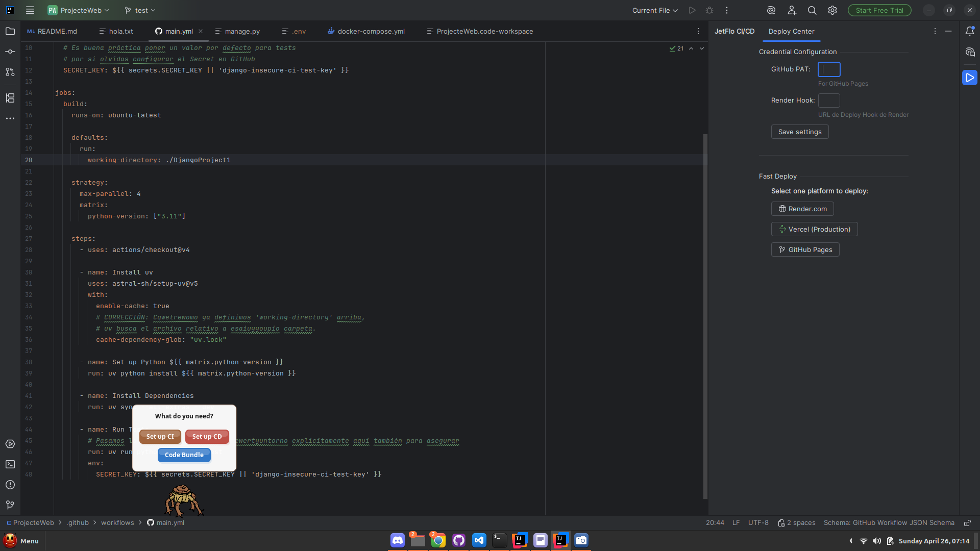Viewport: 980px width, 551px height.
Task: Open the Settings gear in the title bar
Action: (x=832, y=10)
